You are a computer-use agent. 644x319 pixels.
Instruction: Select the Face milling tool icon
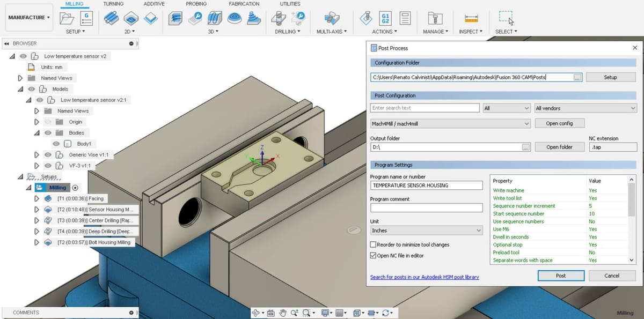(x=151, y=18)
